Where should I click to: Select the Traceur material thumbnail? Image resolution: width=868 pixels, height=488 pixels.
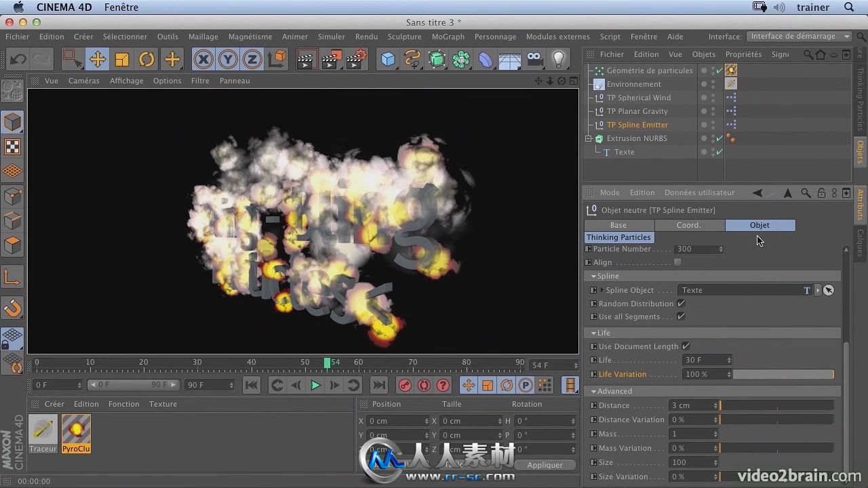click(43, 434)
